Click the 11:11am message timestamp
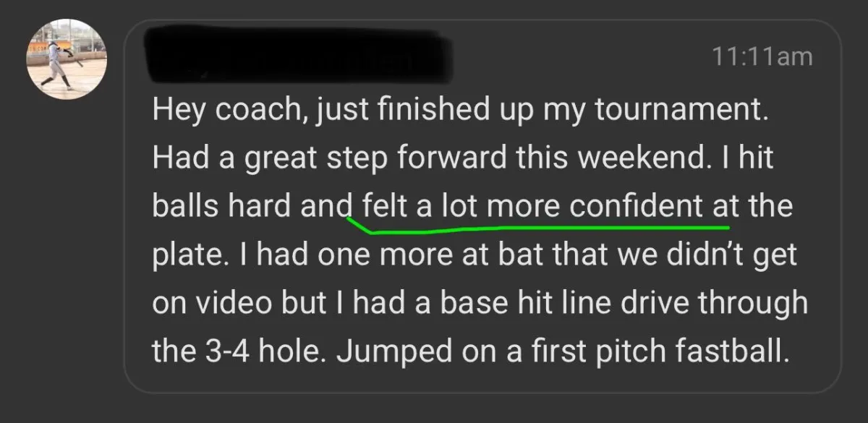The height and width of the screenshot is (423, 868). point(762,56)
